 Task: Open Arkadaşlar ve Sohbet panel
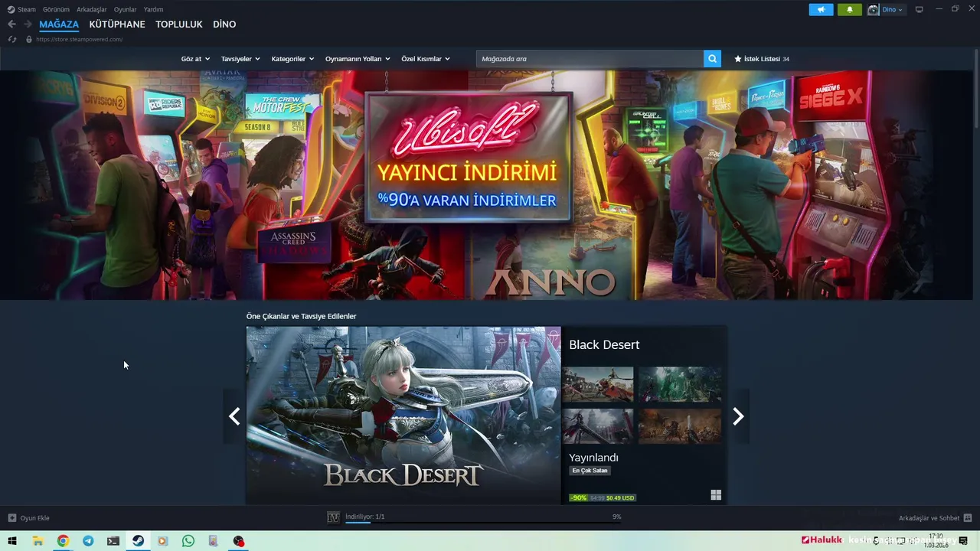[929, 518]
